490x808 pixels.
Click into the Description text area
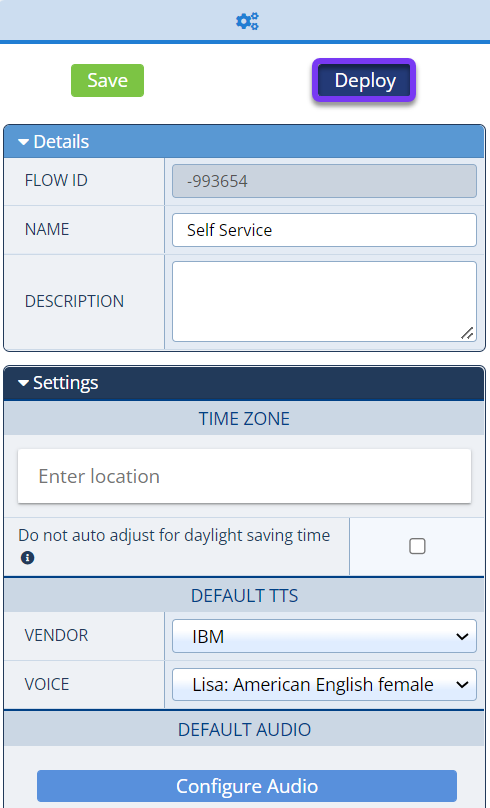coord(324,301)
